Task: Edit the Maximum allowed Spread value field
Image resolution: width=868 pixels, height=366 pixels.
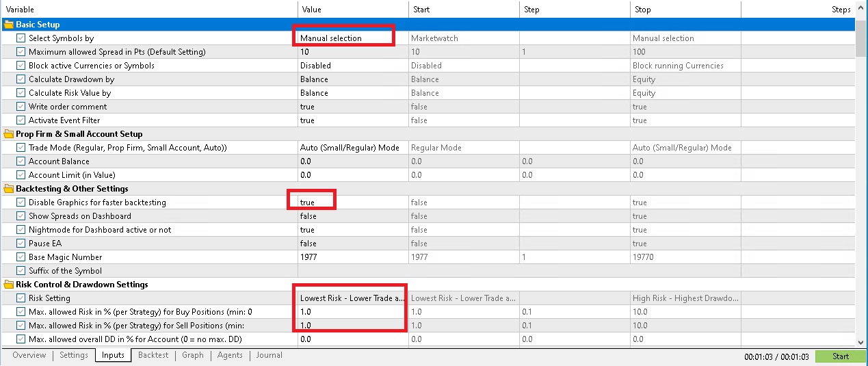Action: click(352, 52)
